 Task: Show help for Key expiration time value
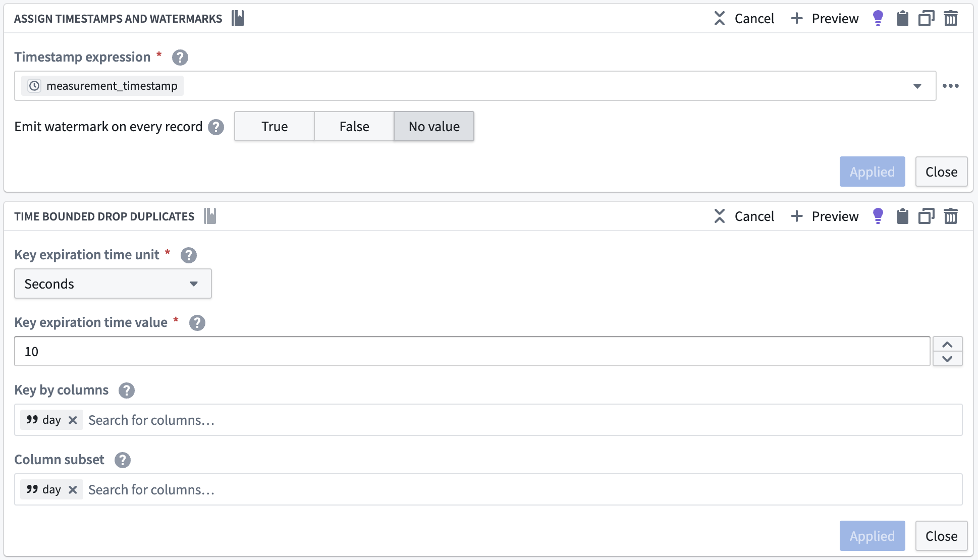tap(197, 323)
